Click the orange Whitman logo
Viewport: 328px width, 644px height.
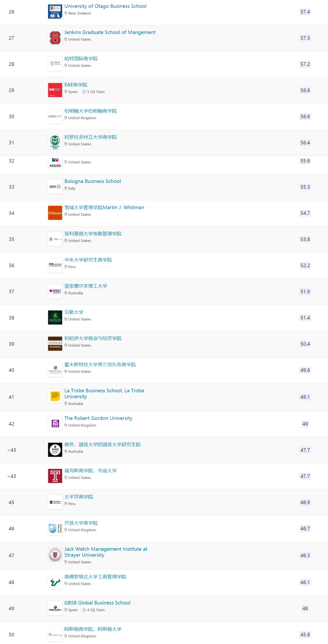point(55,213)
